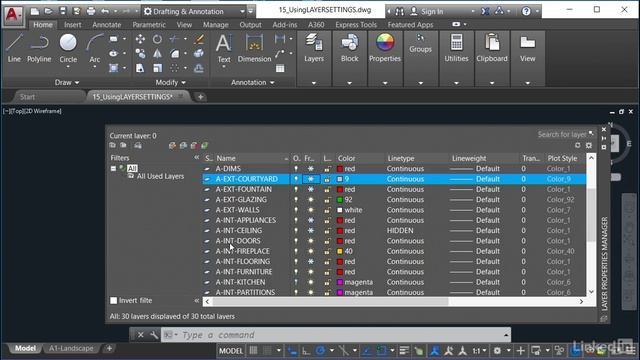Click the Set Current layer icon
Viewport: 640px width, 360px height.
[204, 145]
